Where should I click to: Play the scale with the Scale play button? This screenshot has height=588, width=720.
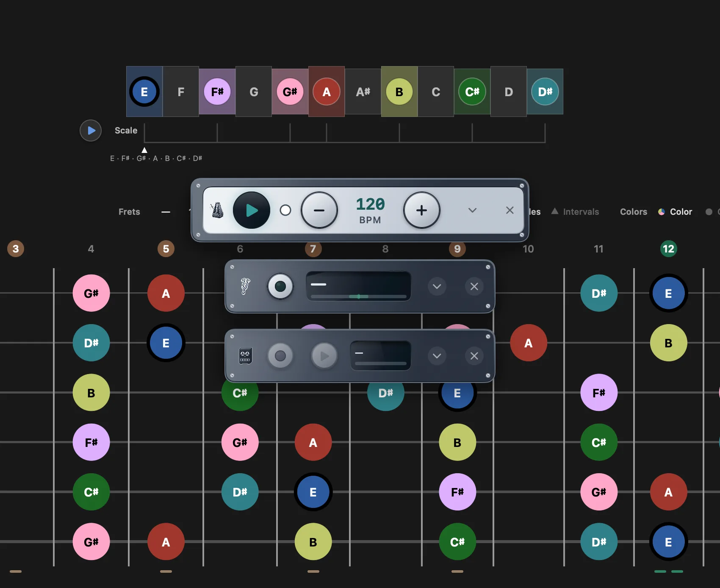point(91,130)
